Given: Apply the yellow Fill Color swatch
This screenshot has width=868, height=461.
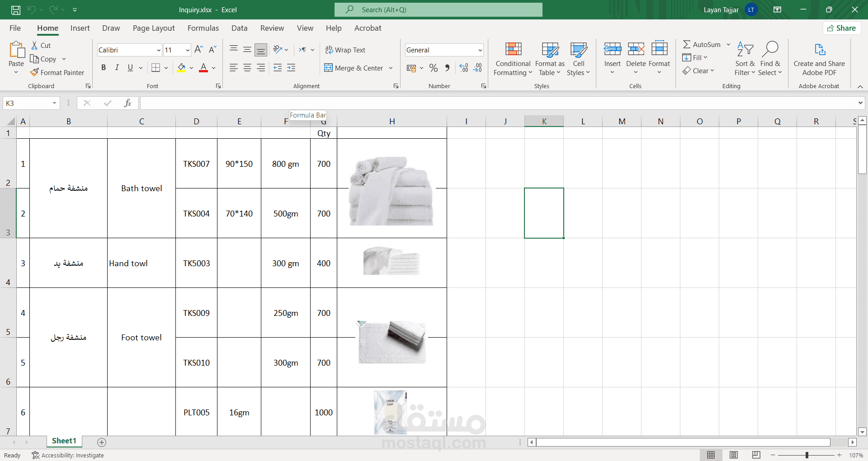Looking at the screenshot, I should [x=181, y=68].
